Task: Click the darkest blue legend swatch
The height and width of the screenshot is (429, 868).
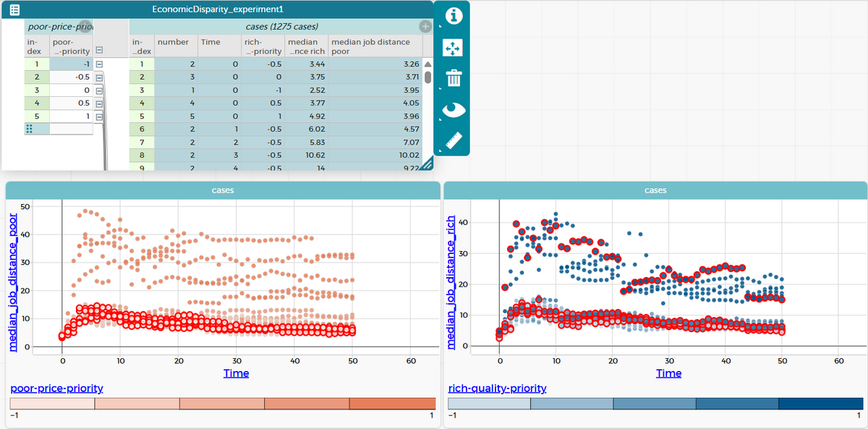Action: pos(820,404)
